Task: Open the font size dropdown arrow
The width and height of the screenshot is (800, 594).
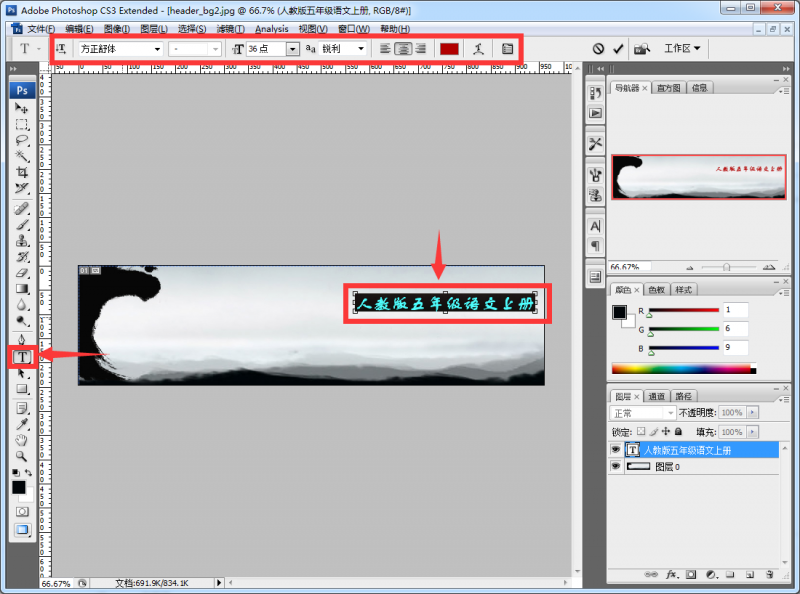Action: [x=292, y=49]
